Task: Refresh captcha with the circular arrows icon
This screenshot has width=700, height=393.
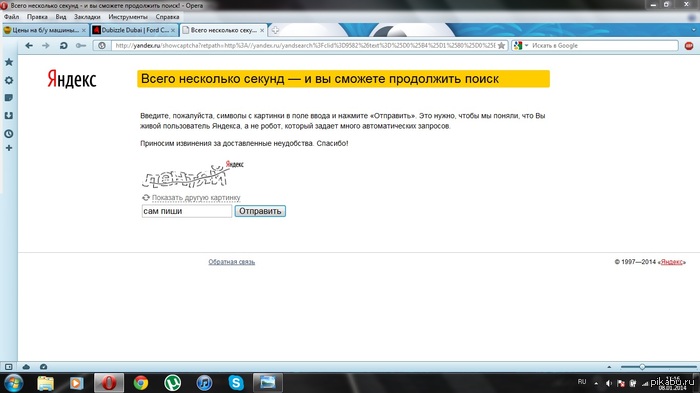Action: (146, 197)
